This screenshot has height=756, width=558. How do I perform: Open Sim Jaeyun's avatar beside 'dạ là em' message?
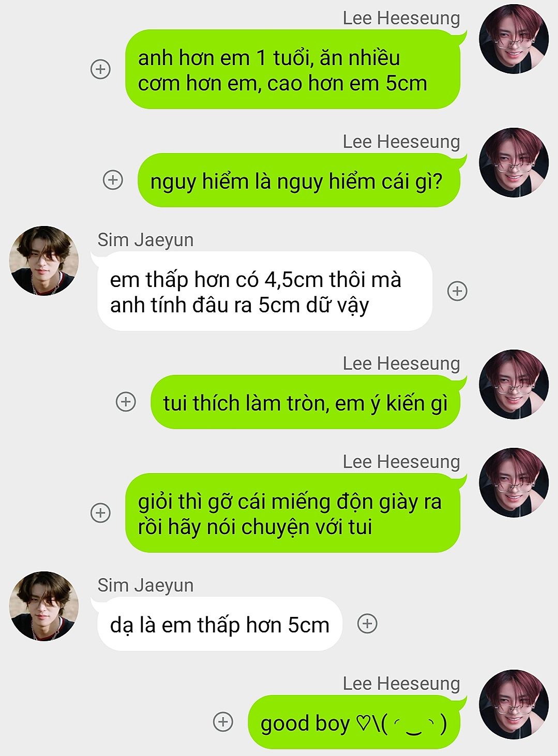(x=44, y=606)
